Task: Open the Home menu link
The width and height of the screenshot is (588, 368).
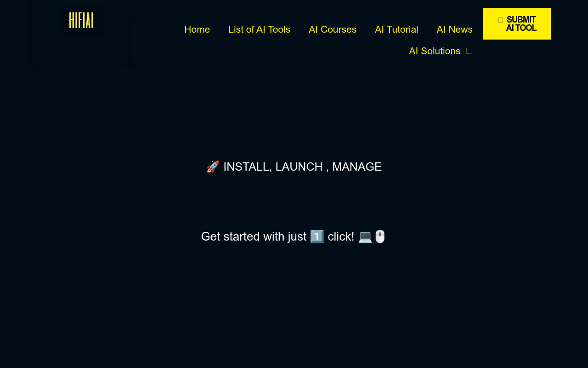Action: point(197,29)
